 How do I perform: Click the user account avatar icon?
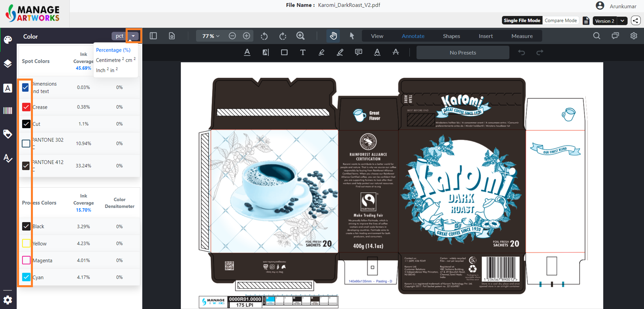(600, 6)
